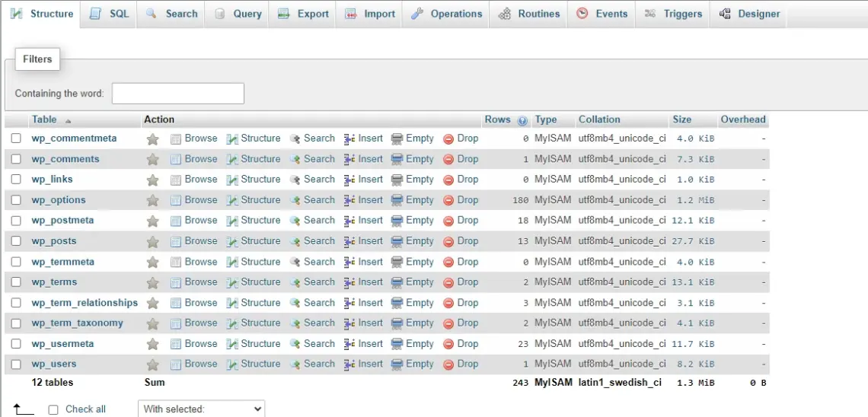Viewport: 868px width, 417px height.
Task: Click the Search icon in wp_postmeta row
Action: coord(295,221)
